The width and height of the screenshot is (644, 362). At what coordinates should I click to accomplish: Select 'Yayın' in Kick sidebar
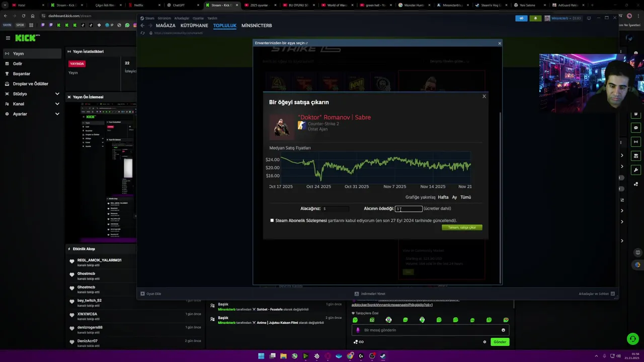(x=32, y=53)
